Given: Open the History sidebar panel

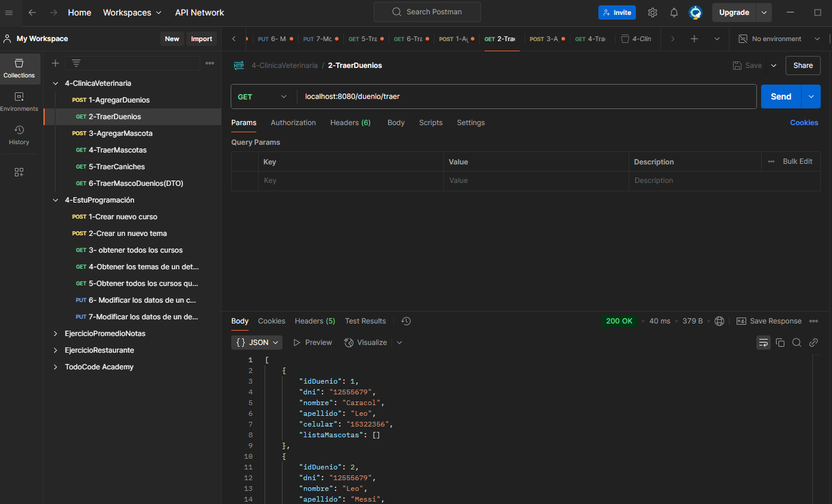Looking at the screenshot, I should click(x=19, y=135).
